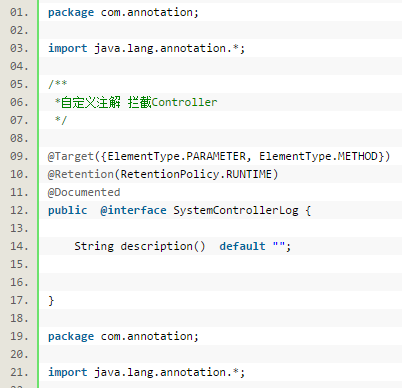402x388 pixels.
Task: Click line number 07 in the gutter
Action: pyautogui.click(x=19, y=120)
